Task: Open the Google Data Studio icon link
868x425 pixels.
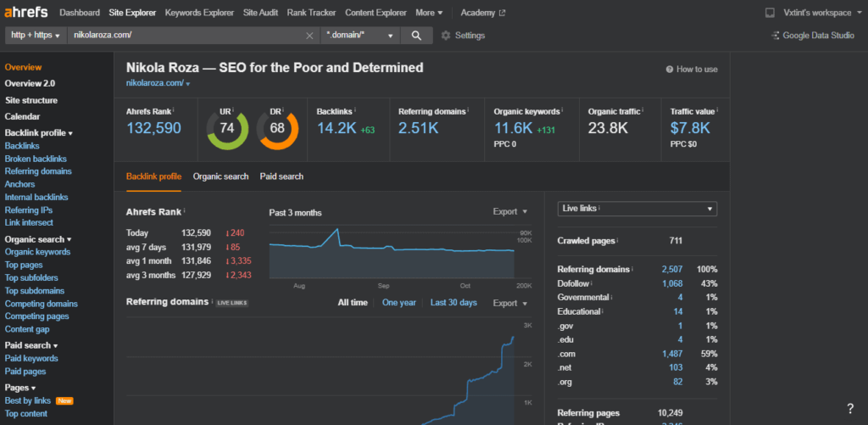Action: (x=776, y=36)
